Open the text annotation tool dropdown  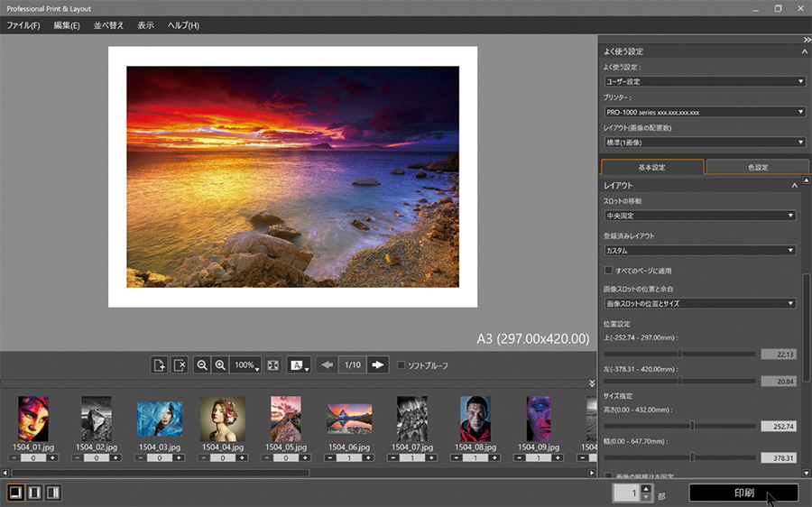click(299, 365)
